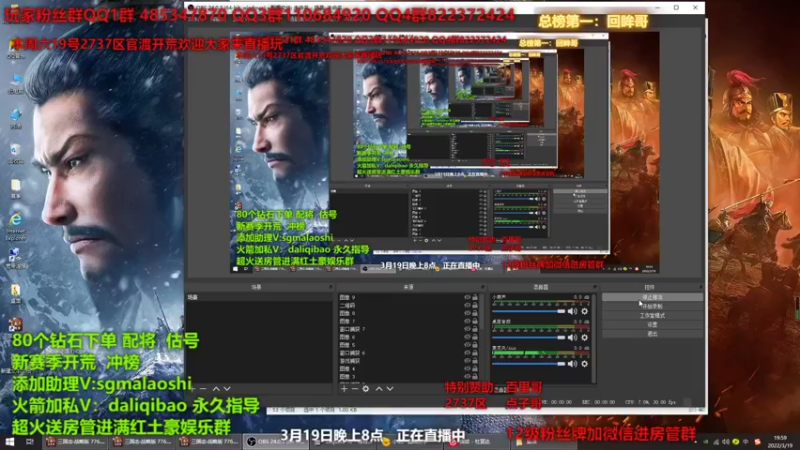
Task: Adjust 桌面音频 volume slider
Action: coord(529,337)
